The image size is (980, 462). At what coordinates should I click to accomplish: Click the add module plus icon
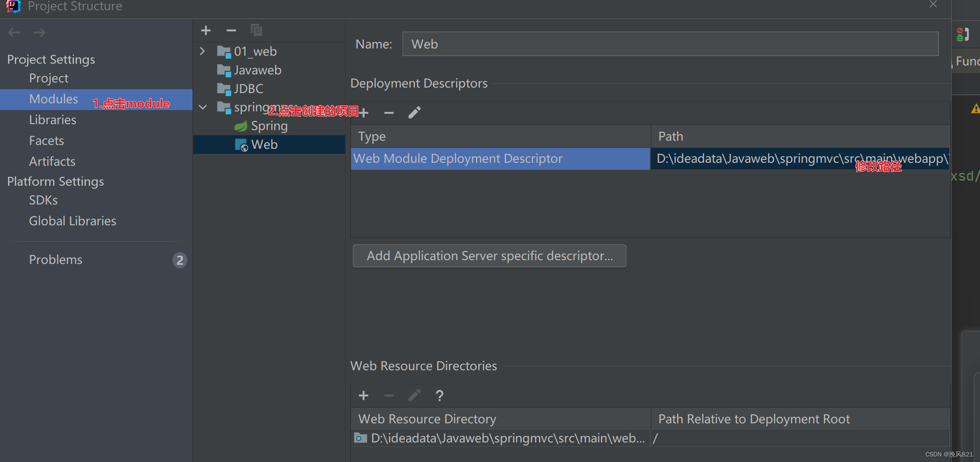click(x=206, y=31)
